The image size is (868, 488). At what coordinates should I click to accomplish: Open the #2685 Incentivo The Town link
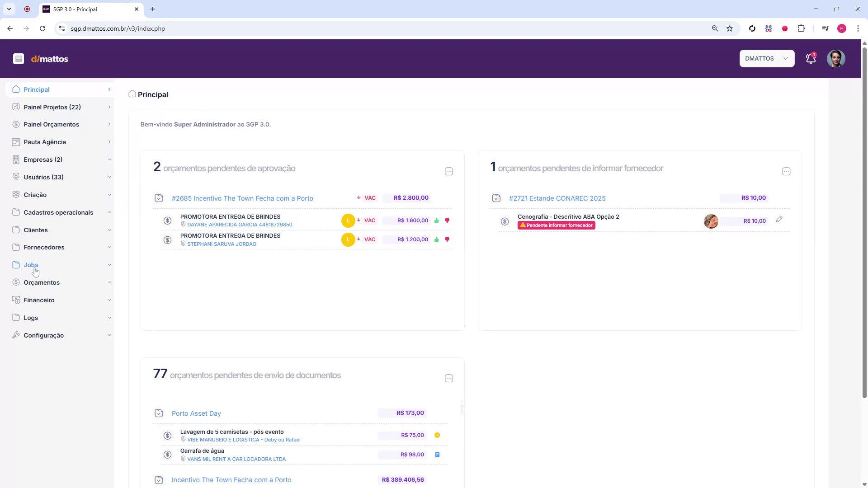tap(242, 198)
